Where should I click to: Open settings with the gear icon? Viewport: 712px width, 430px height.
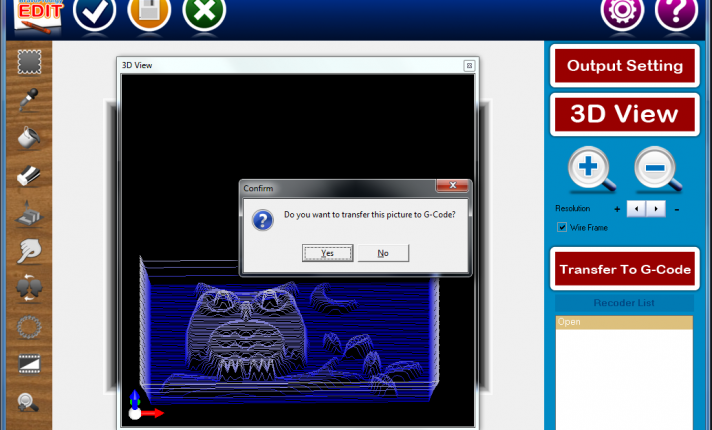point(621,12)
